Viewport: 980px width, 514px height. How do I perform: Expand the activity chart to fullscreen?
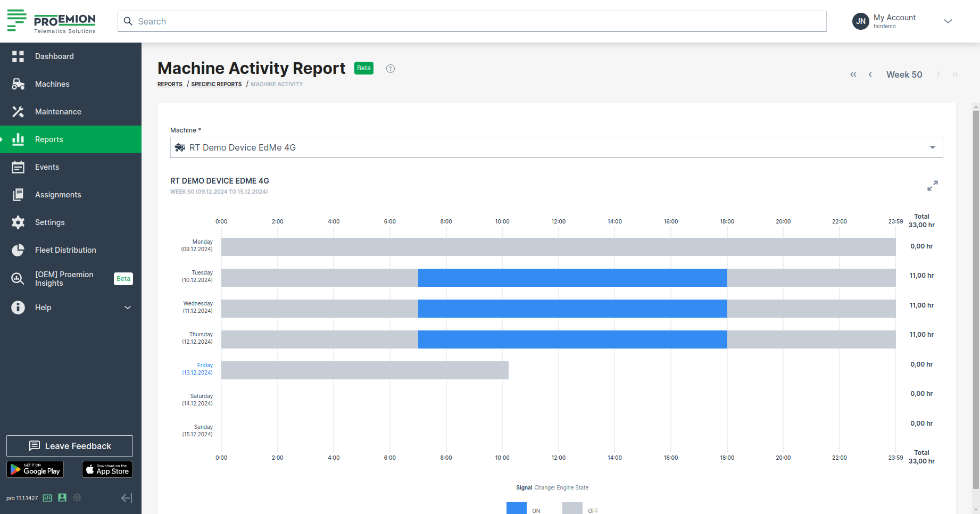click(x=932, y=186)
